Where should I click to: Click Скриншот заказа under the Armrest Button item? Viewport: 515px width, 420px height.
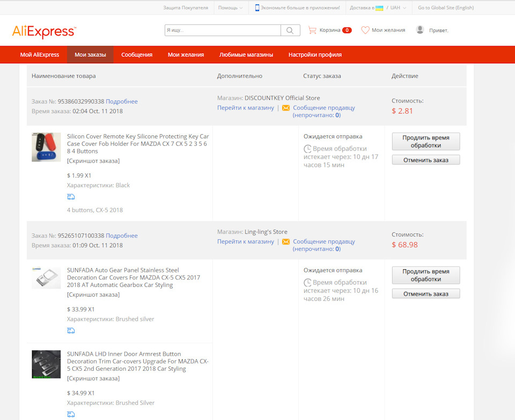(x=93, y=378)
